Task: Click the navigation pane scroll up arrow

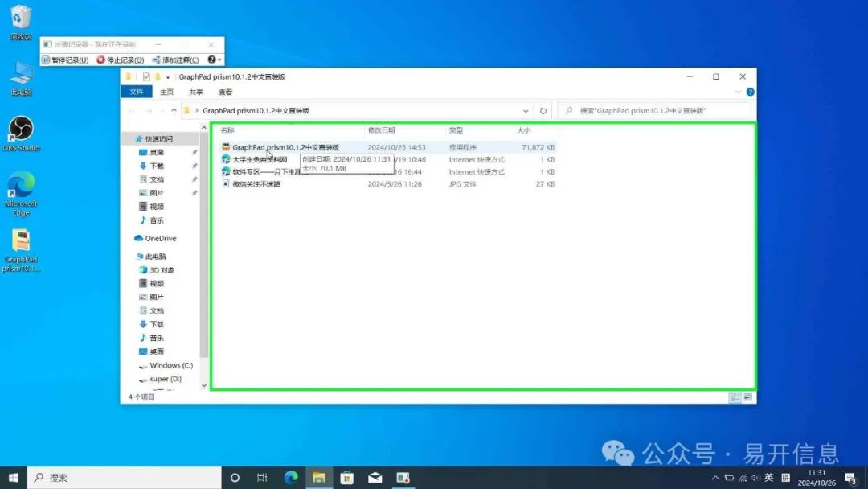Action: pyautogui.click(x=203, y=128)
